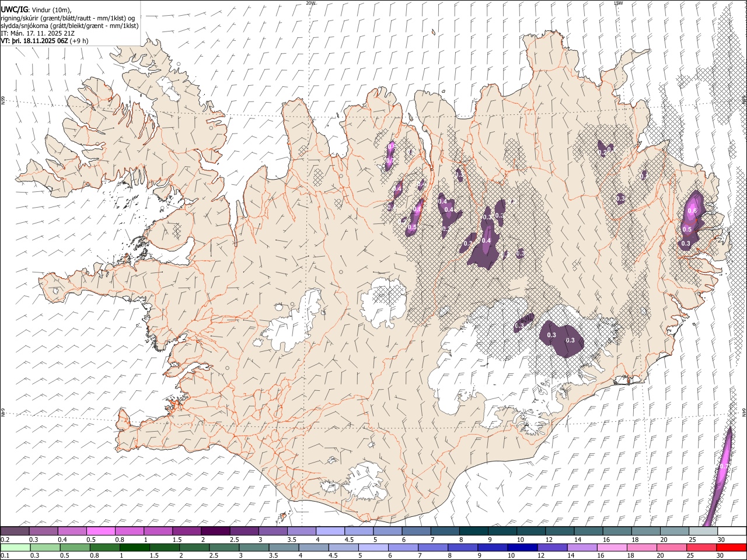Click the 30 label in the upper legend

(721, 540)
